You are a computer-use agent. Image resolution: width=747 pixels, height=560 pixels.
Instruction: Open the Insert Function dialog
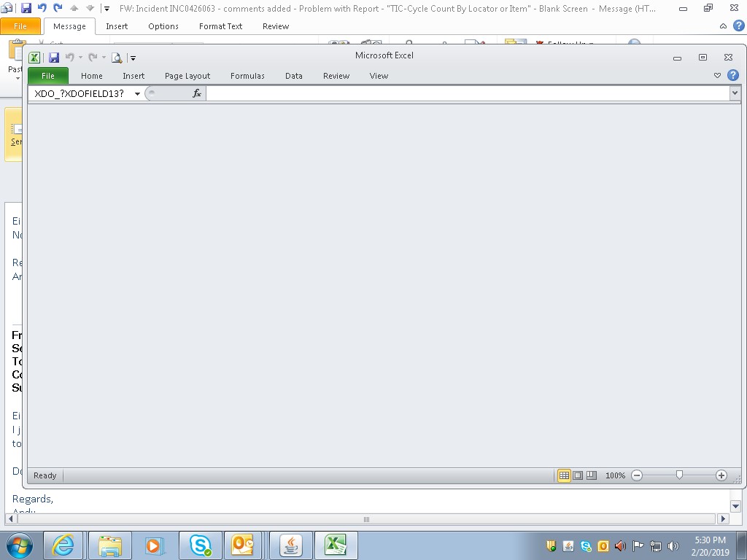click(x=196, y=93)
